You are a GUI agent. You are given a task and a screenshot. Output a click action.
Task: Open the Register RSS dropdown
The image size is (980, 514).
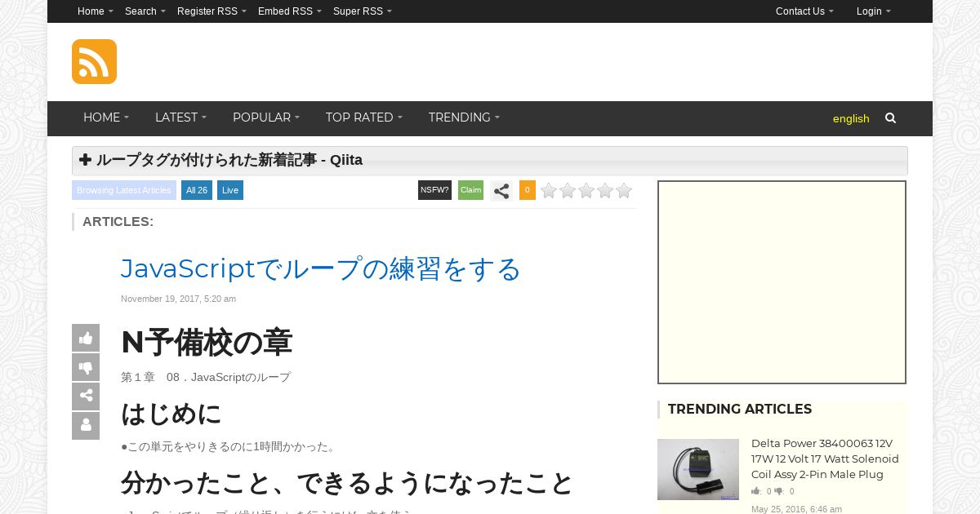click(212, 11)
